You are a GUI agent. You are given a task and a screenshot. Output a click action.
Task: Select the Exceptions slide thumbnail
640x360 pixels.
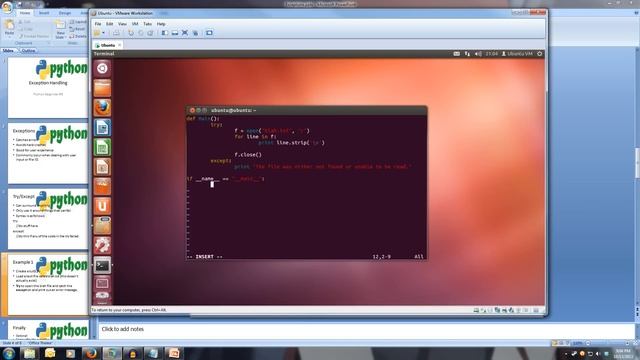tap(48, 153)
